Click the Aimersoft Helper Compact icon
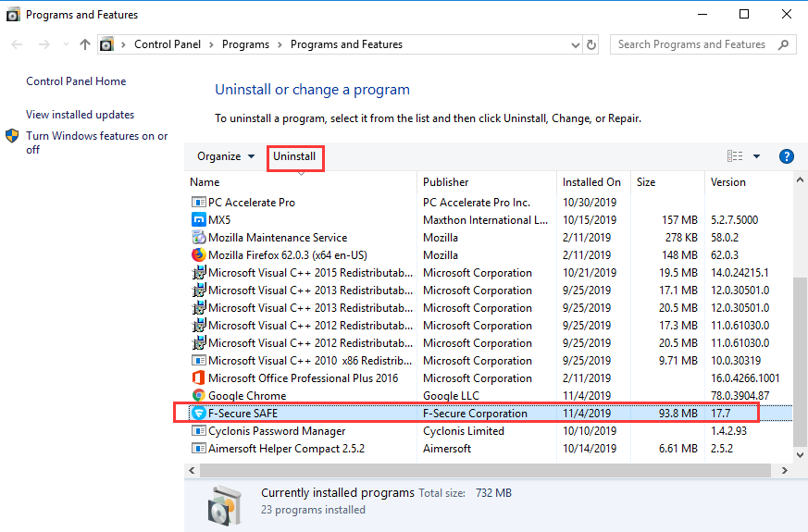Screen dimensions: 808x532 pyautogui.click(x=198, y=448)
